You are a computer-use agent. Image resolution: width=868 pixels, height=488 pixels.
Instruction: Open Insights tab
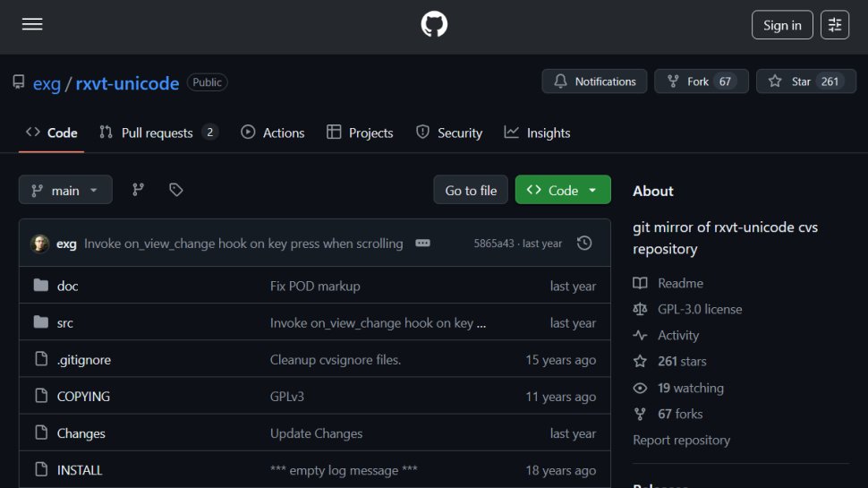point(537,133)
